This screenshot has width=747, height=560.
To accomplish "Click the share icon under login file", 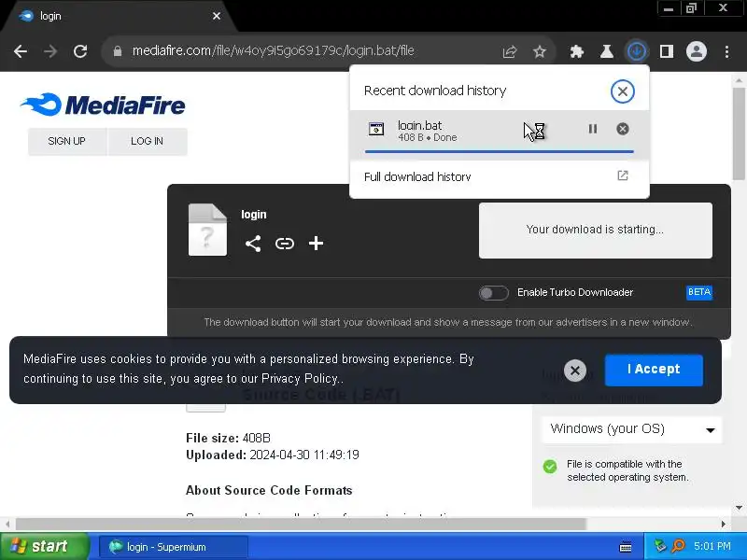I will [x=253, y=244].
